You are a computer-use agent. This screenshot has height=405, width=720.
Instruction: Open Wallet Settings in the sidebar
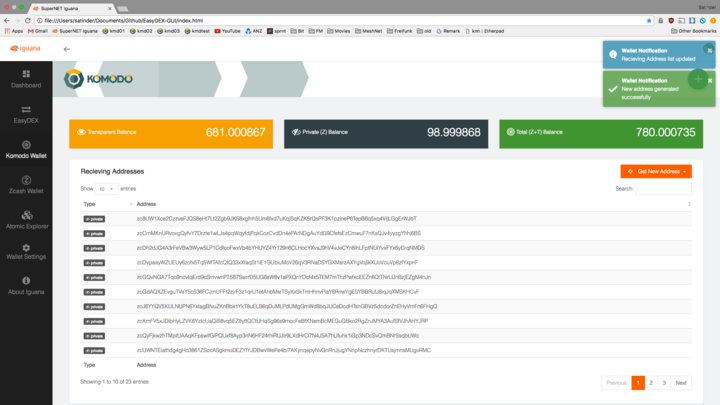click(x=26, y=252)
